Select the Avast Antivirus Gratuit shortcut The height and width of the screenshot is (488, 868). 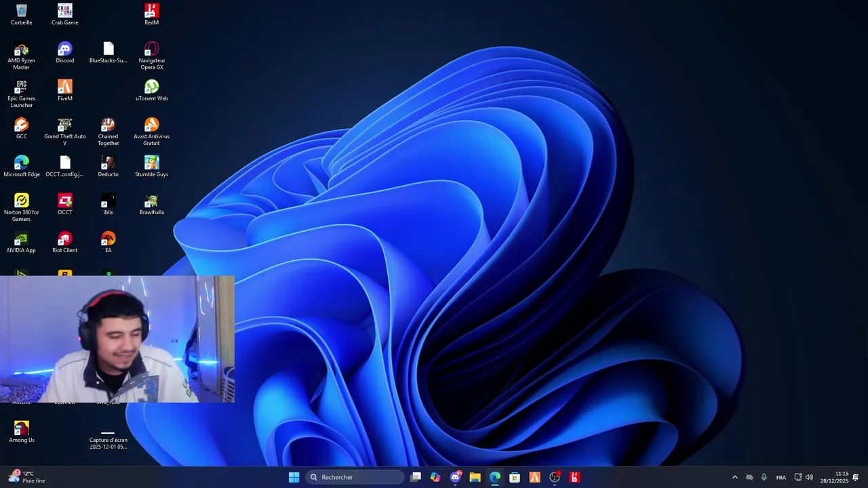point(152,131)
